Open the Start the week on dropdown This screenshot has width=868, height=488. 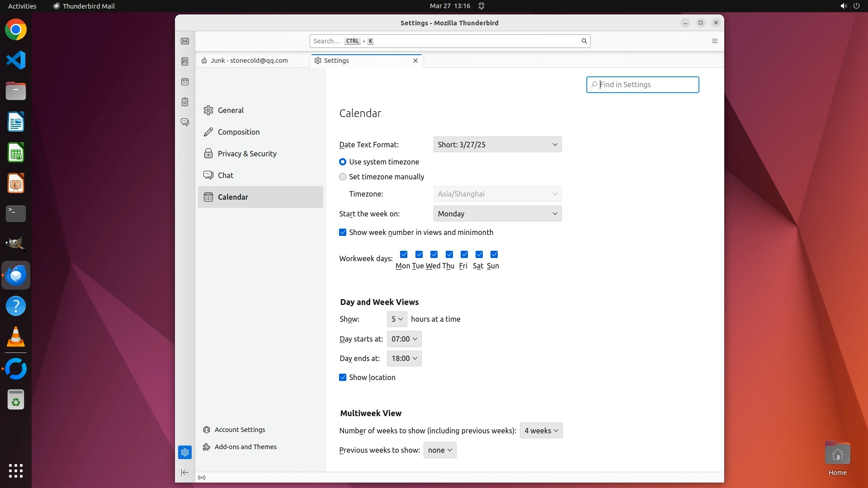click(x=497, y=214)
